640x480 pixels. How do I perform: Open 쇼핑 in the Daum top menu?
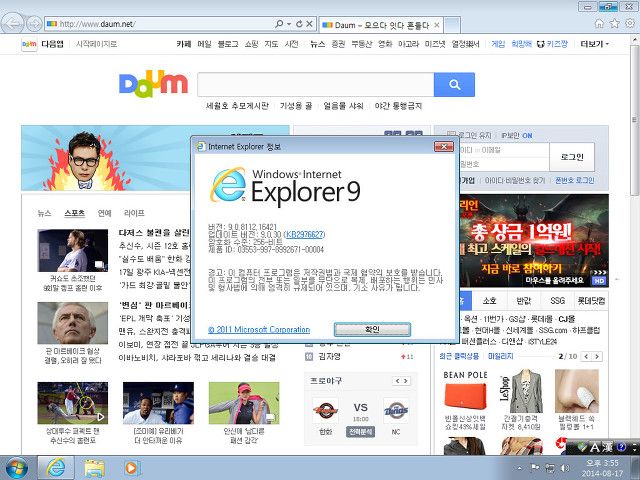251,44
